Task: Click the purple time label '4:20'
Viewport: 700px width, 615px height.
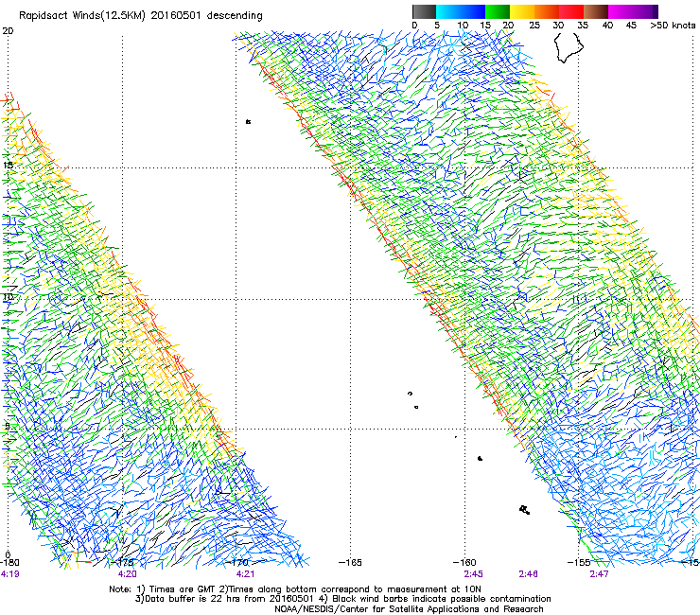Action: click(128, 574)
